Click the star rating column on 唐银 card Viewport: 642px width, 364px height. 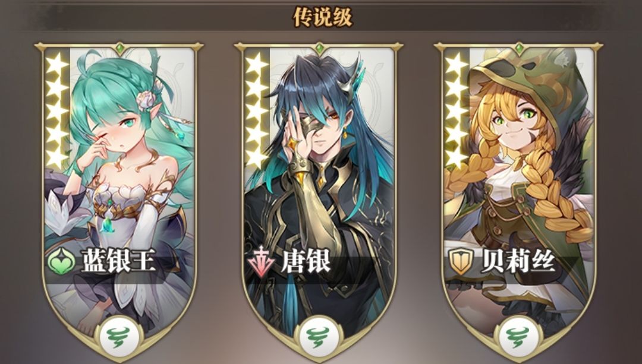(x=257, y=110)
